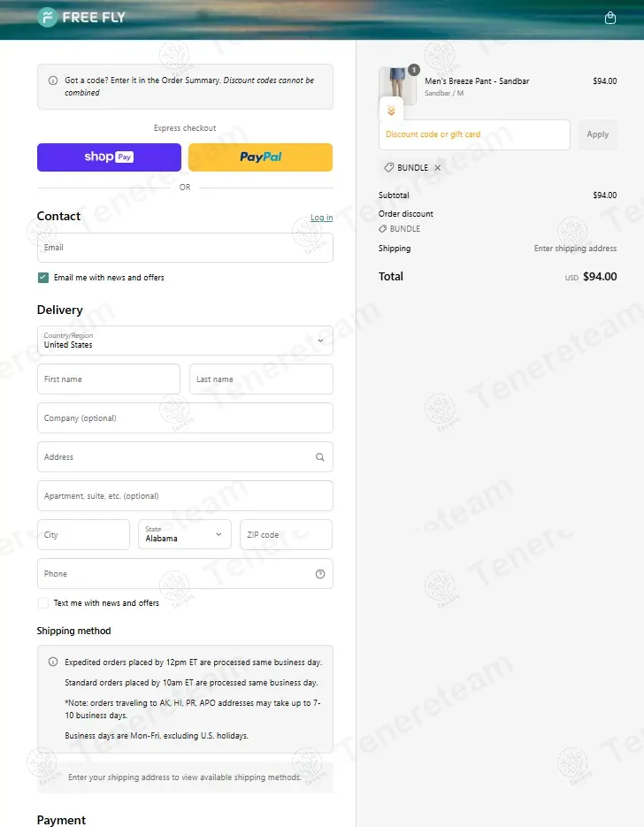
Task: Click the Free Fly logo
Action: (x=81, y=18)
